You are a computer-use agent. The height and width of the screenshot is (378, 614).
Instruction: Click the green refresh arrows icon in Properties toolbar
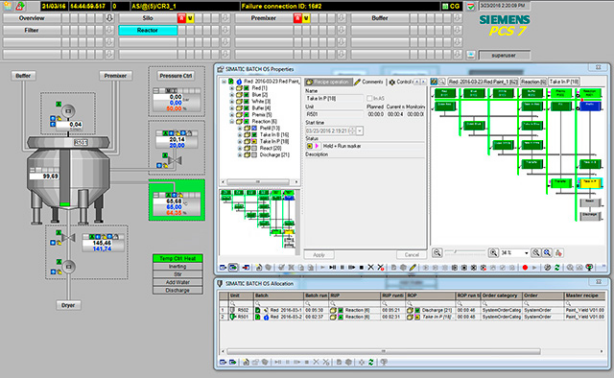click(x=557, y=268)
